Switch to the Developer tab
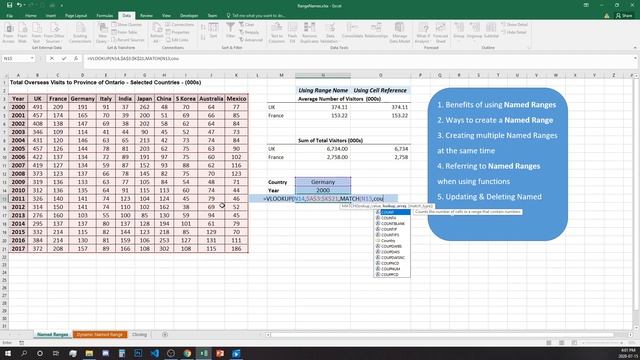The width and height of the screenshot is (640, 360). pos(189,16)
